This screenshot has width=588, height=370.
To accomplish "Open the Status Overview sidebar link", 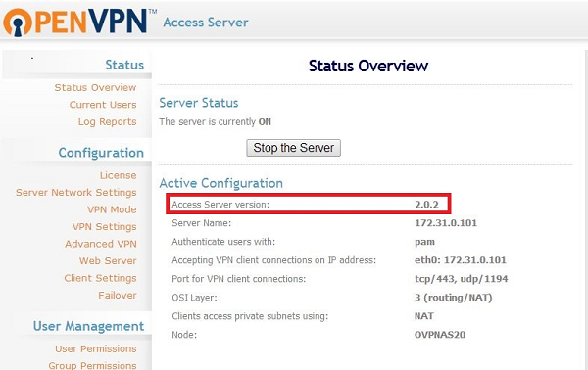I will tap(95, 88).
